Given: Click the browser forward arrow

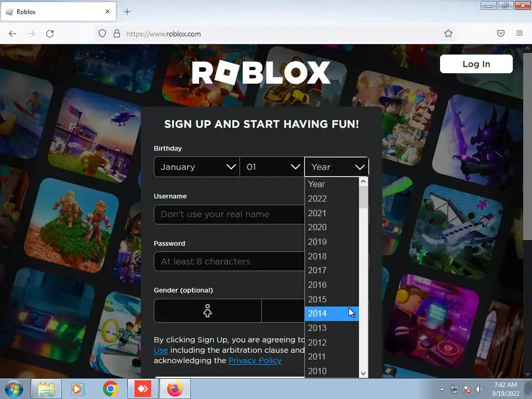Looking at the screenshot, I should [31, 34].
